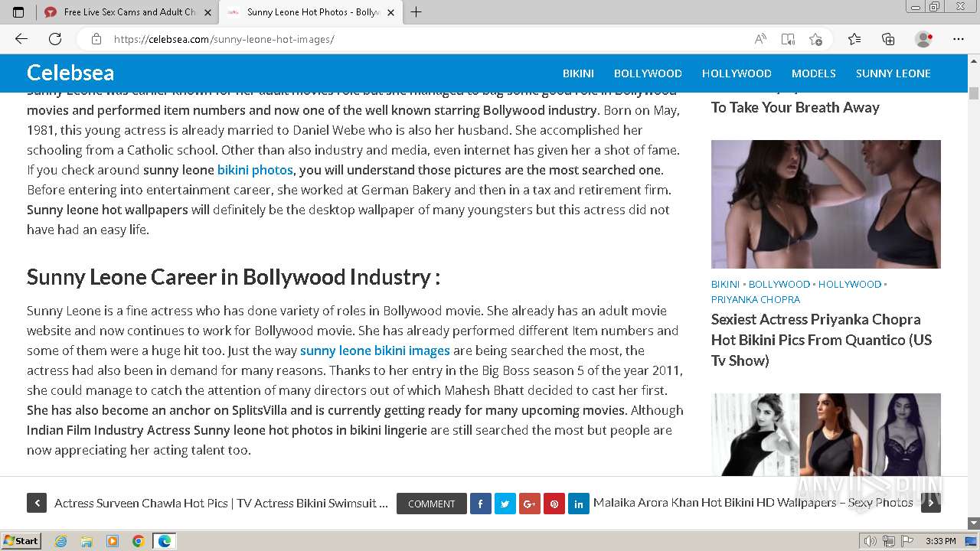Open the Priyanka Chopra Quantico thumbnail
This screenshot has width=980, height=551.
click(x=826, y=204)
